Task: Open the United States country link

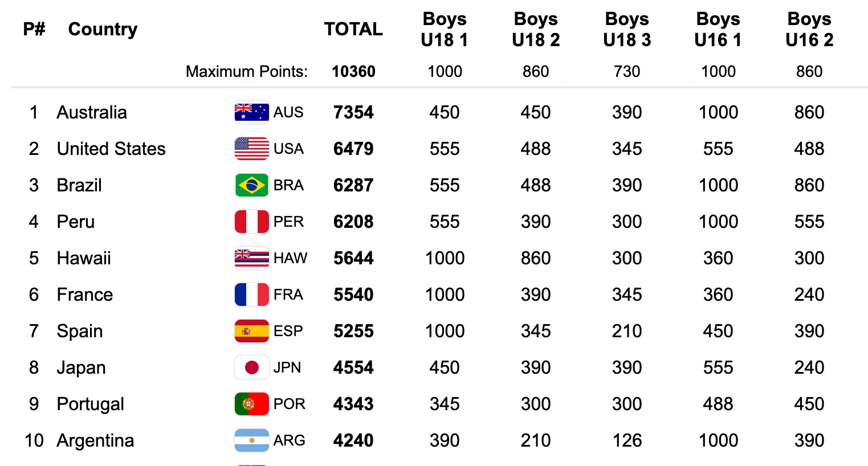Action: [x=111, y=149]
